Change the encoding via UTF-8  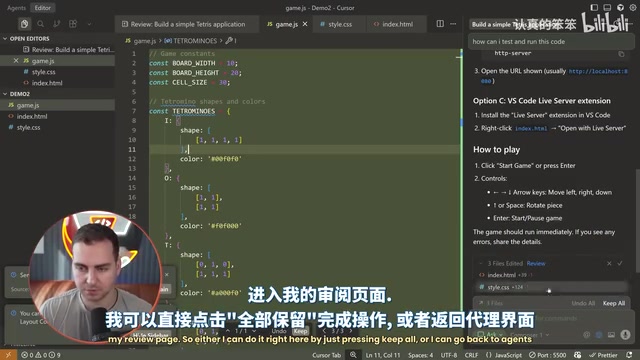tap(449, 355)
